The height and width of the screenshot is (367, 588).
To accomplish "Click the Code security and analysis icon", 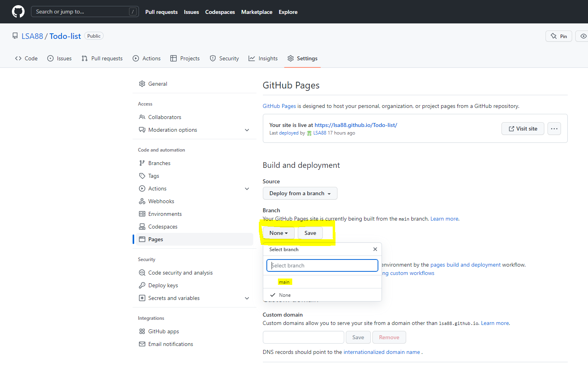I will tap(142, 273).
